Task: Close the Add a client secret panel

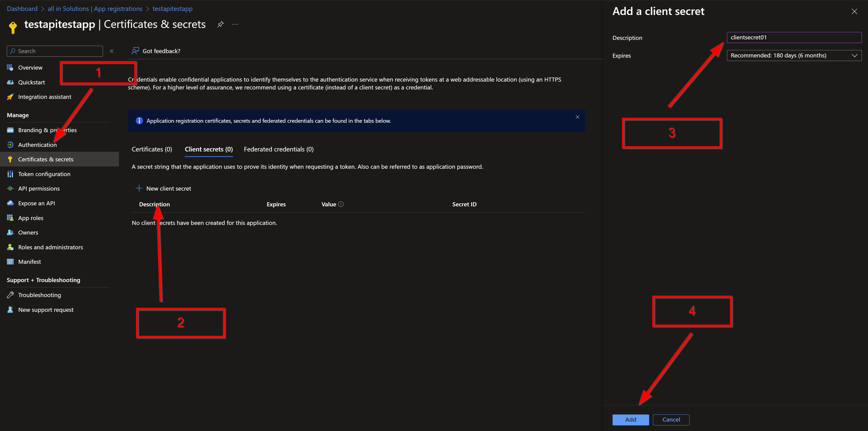Action: (x=854, y=11)
